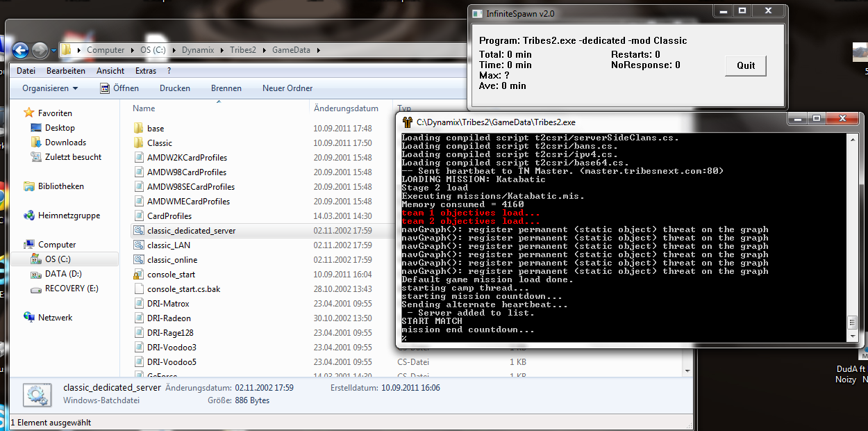Select DATA (D:) drive in navigation pane
The width and height of the screenshot is (868, 431).
tap(63, 274)
